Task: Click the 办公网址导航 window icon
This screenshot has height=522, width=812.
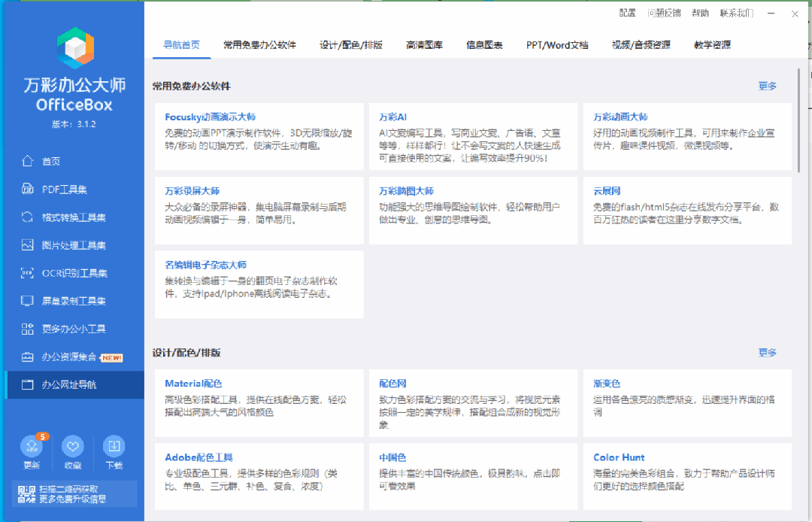Action: coord(28,385)
